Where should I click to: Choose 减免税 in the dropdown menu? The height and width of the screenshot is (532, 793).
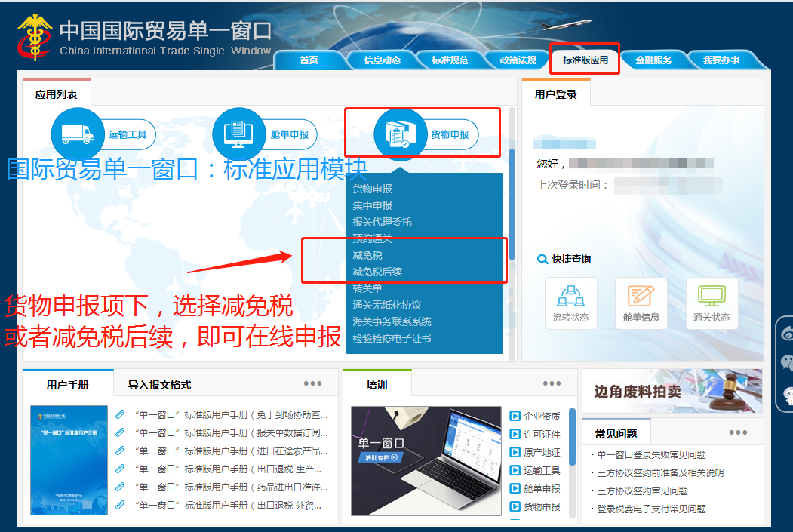click(367, 255)
